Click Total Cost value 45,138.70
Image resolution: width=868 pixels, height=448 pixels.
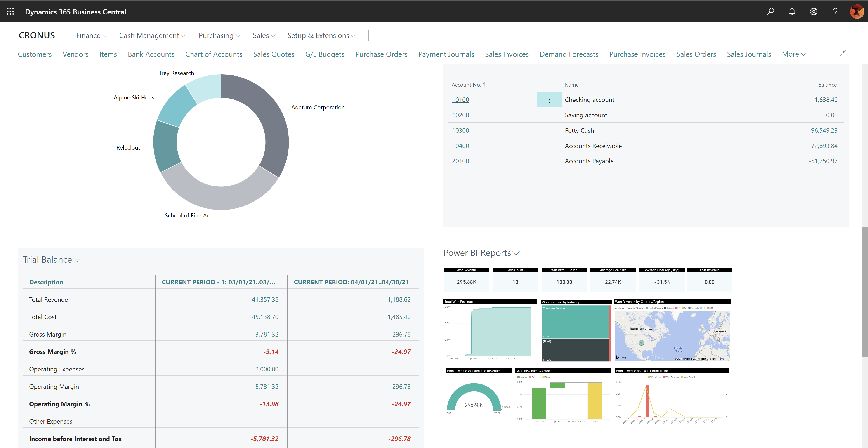265,317
